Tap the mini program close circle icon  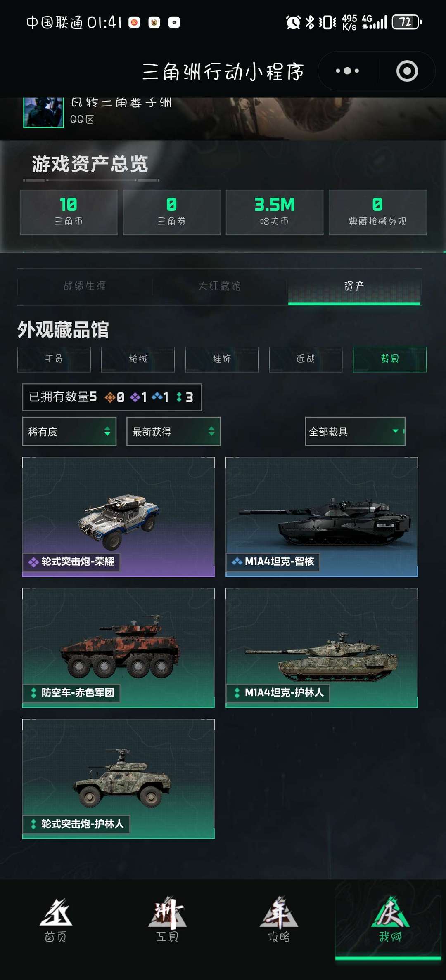pyautogui.click(x=407, y=71)
